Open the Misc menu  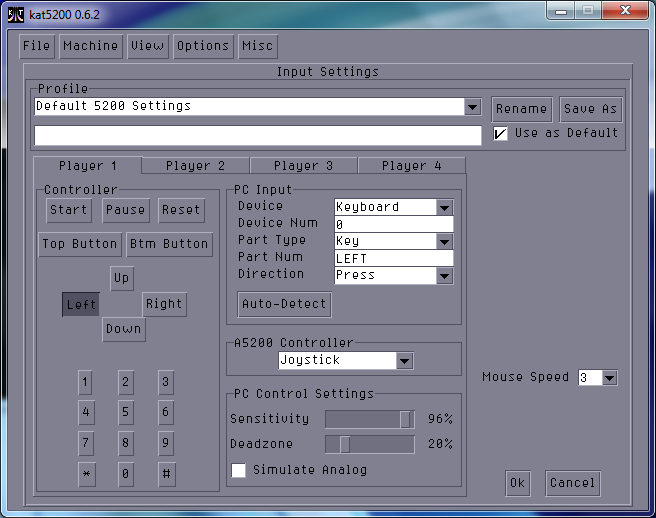(x=258, y=46)
